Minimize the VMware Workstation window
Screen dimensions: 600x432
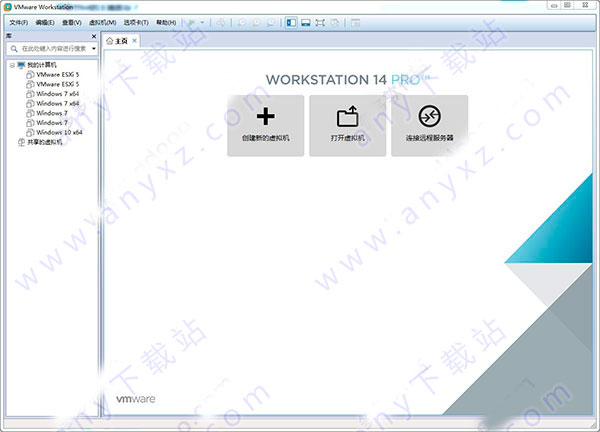pos(554,5)
